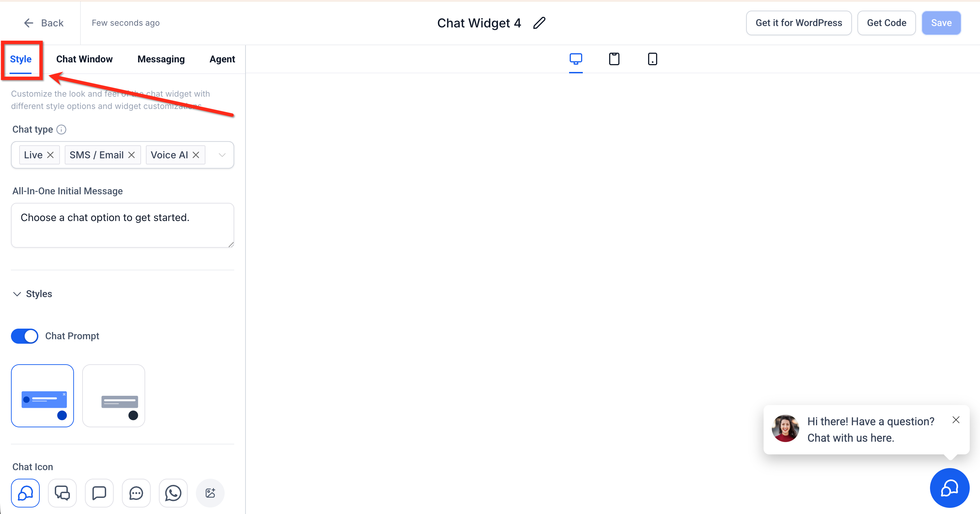
Task: Select the WhatsApp chat icon
Action: [x=173, y=493]
